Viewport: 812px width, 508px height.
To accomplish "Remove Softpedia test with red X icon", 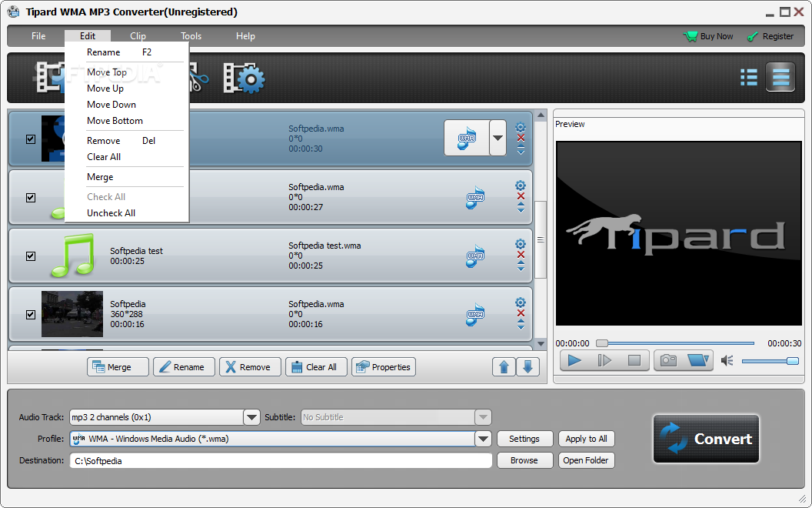I will (521, 255).
